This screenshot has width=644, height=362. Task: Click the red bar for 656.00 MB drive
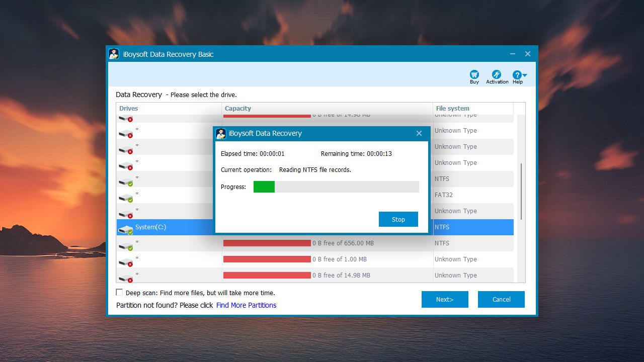click(267, 243)
